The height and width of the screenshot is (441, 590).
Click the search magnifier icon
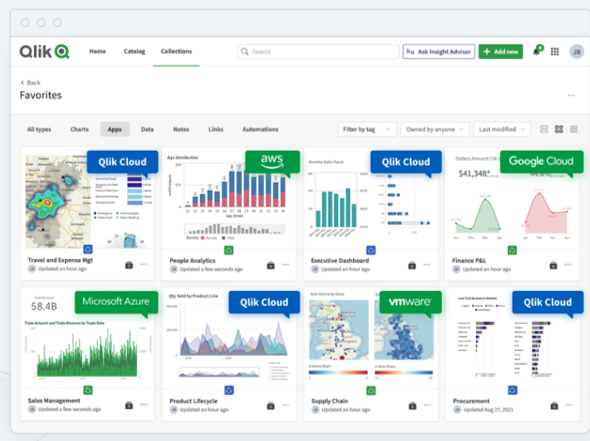point(245,52)
